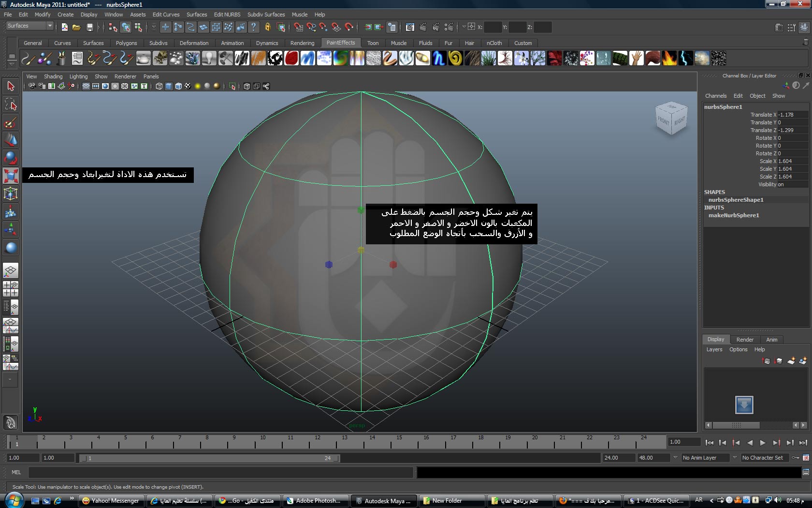Viewport: 812px width, 508px height.
Task: Select the Scale tool in the toolbox
Action: tap(11, 176)
